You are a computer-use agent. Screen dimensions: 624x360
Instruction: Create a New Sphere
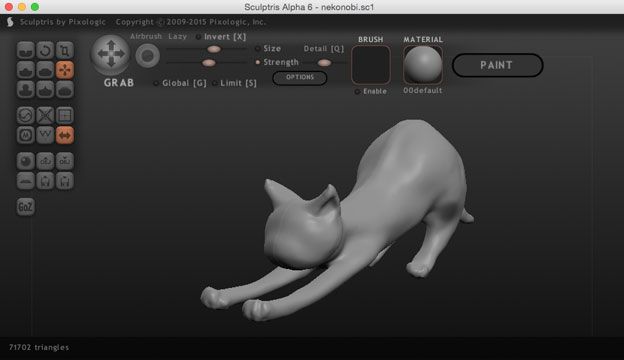[26, 162]
